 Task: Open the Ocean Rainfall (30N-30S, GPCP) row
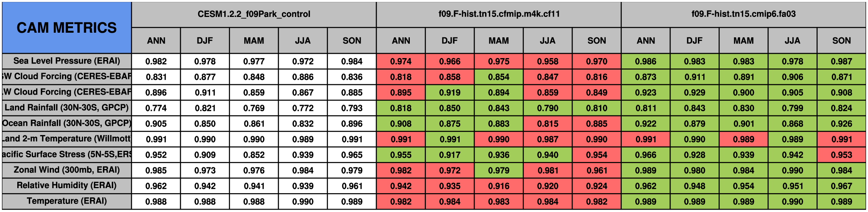[66, 124]
